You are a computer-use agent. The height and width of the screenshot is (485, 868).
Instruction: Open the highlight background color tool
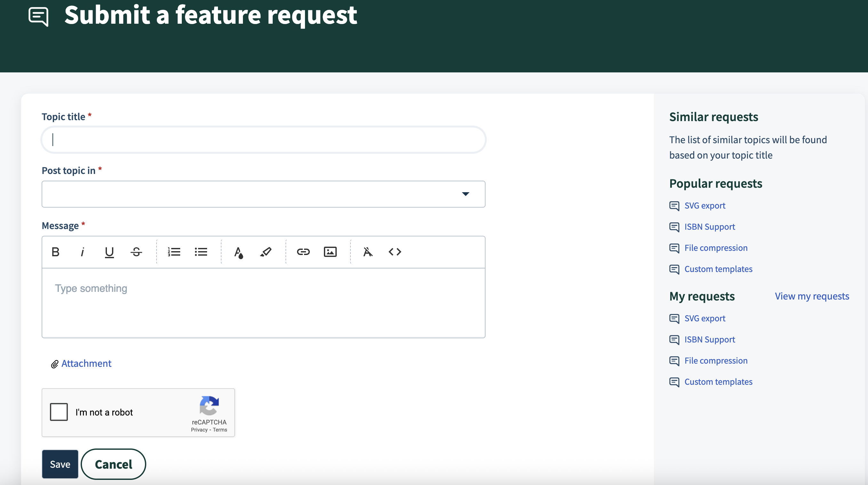click(x=266, y=252)
